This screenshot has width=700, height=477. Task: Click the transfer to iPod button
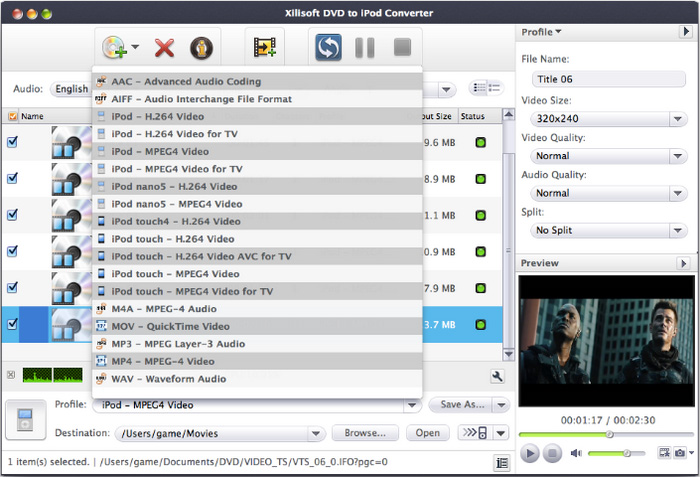pyautogui.click(x=475, y=432)
